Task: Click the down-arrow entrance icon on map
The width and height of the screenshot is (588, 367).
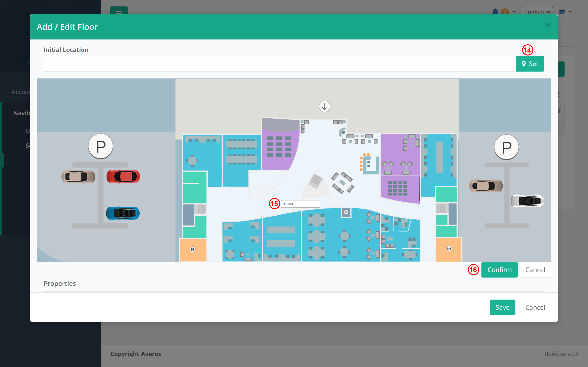Action: pos(324,107)
